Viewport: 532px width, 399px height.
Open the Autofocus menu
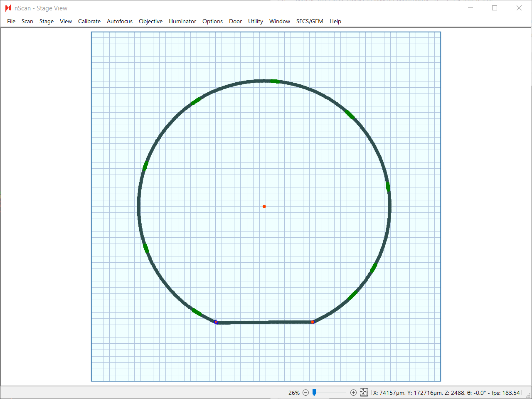click(119, 21)
